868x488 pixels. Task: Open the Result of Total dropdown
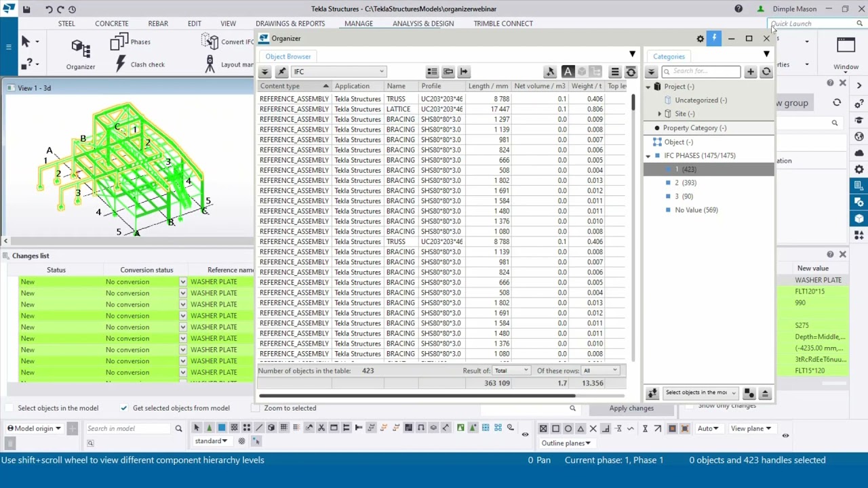[511, 371]
